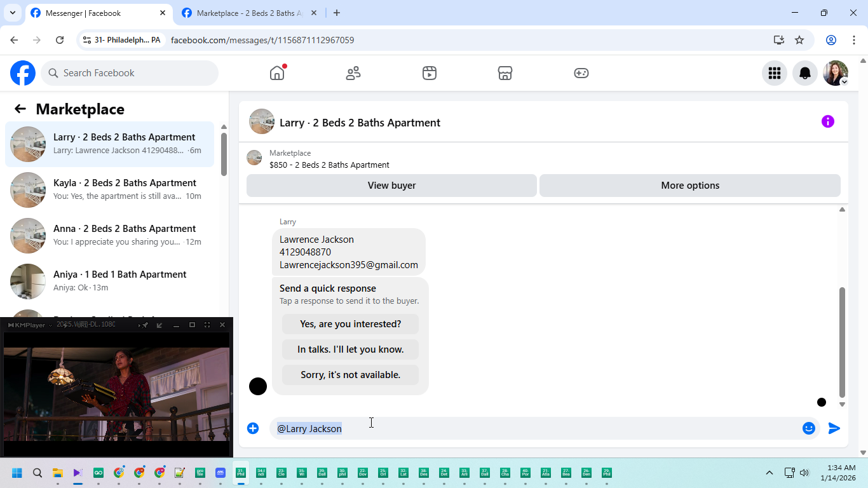Open a new Chrome tab

click(337, 13)
